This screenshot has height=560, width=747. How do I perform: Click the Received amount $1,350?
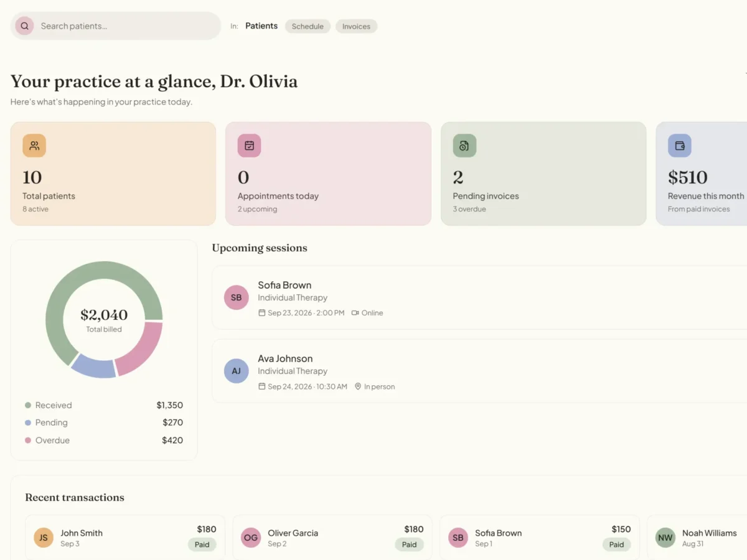click(x=170, y=405)
